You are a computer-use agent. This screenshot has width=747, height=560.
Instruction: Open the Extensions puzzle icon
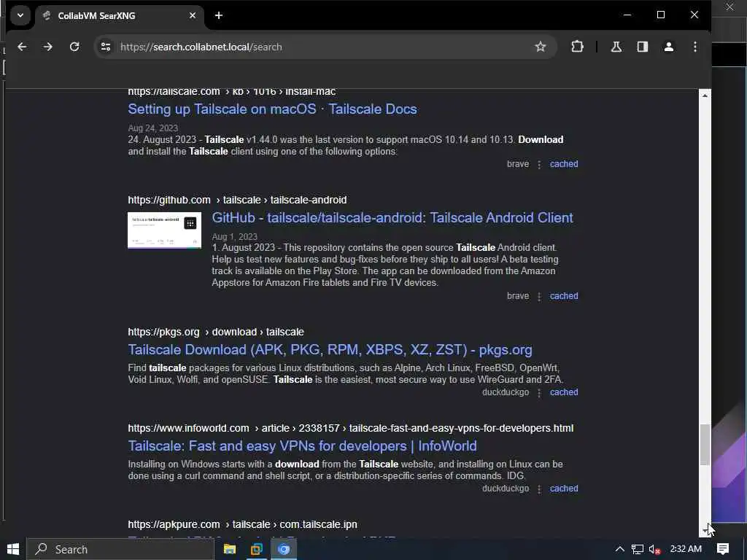tap(577, 47)
